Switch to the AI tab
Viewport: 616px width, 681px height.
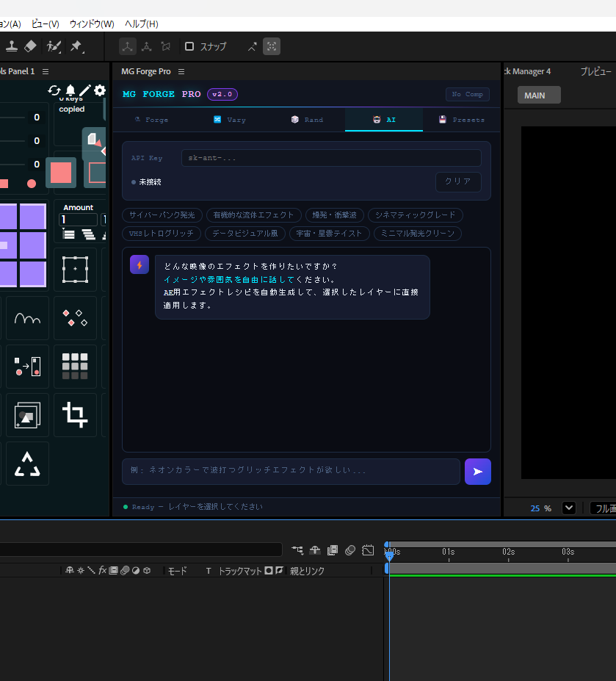pos(384,120)
